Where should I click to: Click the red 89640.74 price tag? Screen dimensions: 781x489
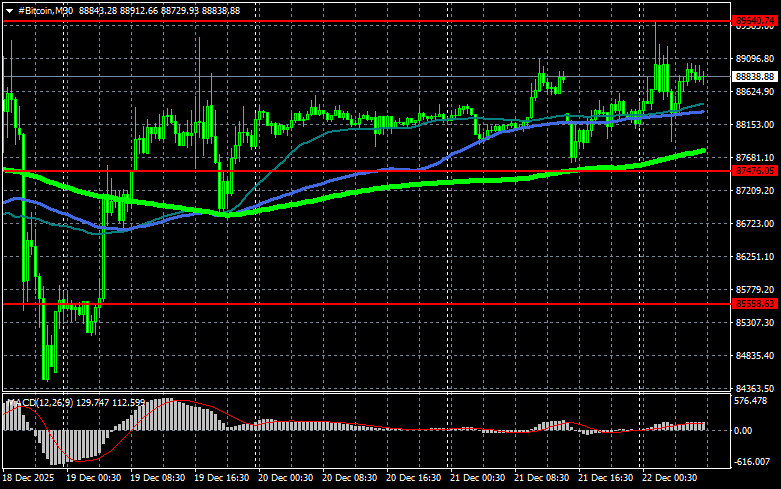tap(754, 20)
